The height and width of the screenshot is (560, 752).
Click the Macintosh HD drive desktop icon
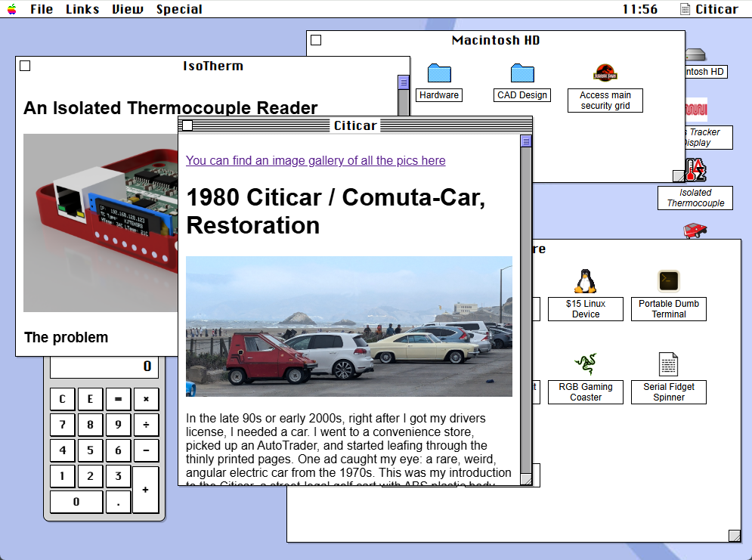pyautogui.click(x=695, y=54)
